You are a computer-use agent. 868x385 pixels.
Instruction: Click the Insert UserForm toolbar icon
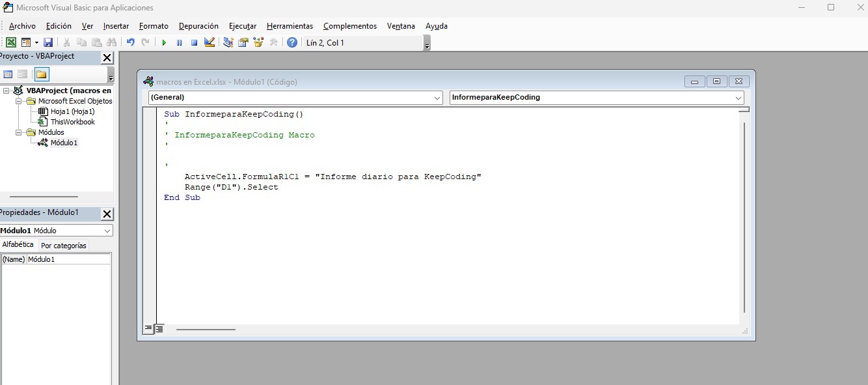25,42
